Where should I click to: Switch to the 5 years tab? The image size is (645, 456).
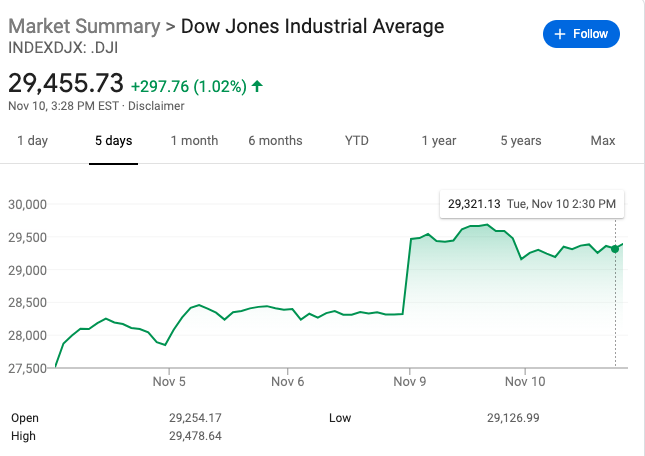click(520, 141)
